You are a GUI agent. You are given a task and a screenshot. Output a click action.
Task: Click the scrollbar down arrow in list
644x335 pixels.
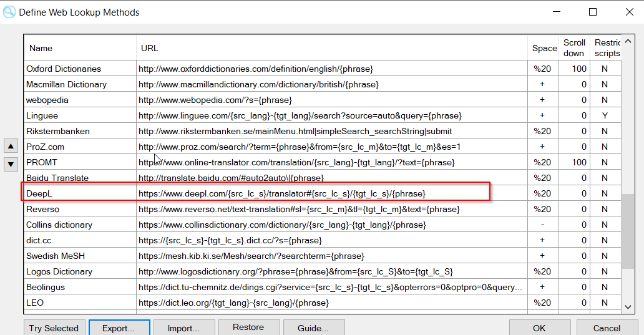click(628, 307)
